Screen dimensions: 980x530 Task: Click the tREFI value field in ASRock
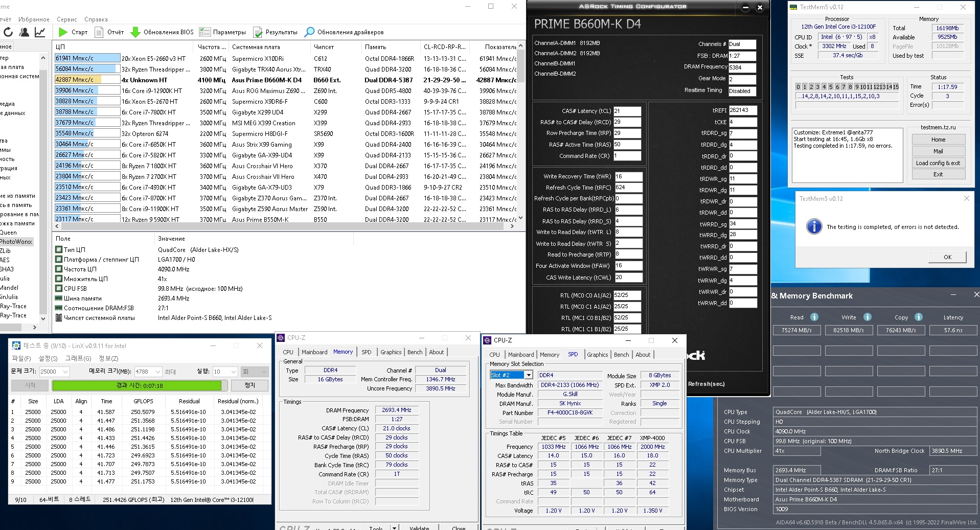742,110
